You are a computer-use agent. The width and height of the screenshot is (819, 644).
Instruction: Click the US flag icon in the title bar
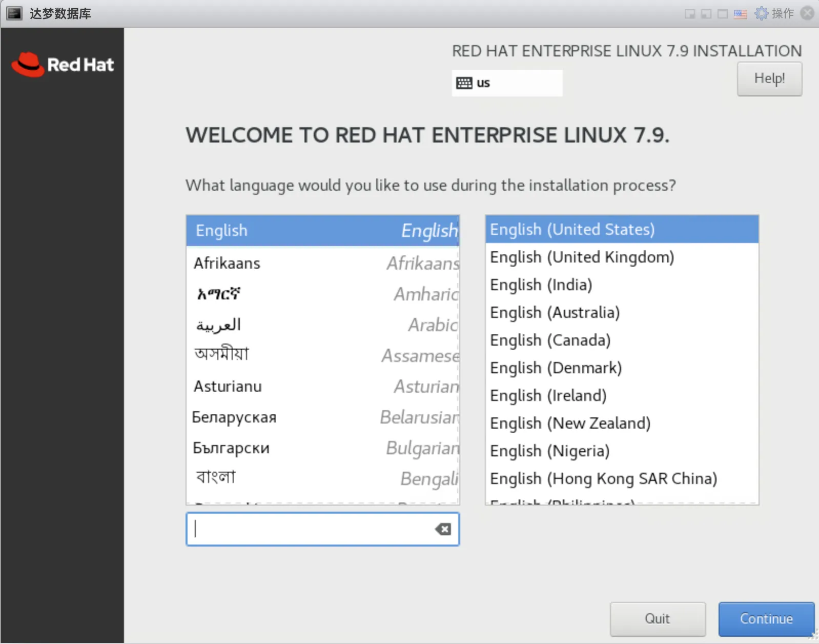tap(740, 14)
